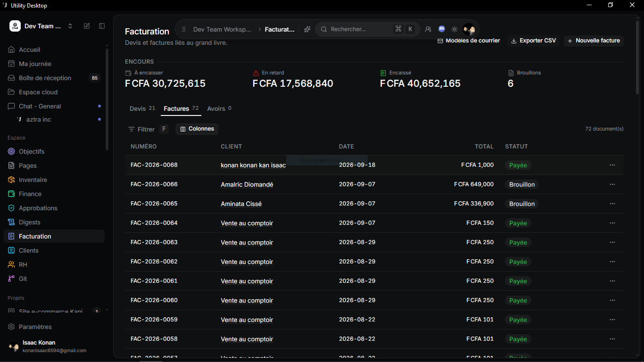The height and width of the screenshot is (362, 644).
Task: Switch to the Avoirs tab
Action: [x=219, y=108]
